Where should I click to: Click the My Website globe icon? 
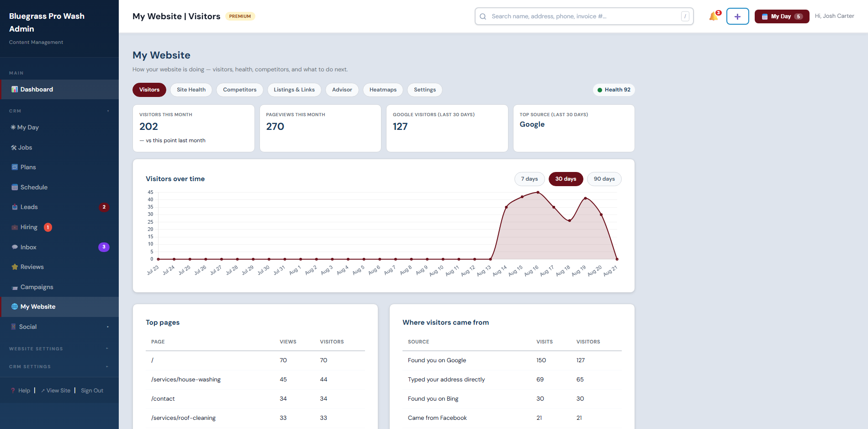tap(15, 307)
